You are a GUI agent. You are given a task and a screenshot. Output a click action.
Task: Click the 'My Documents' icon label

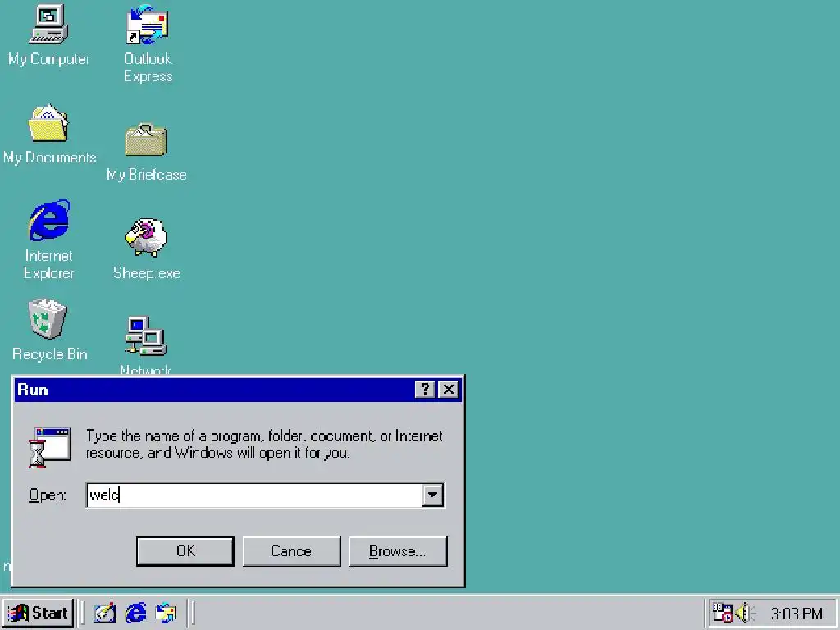49,157
